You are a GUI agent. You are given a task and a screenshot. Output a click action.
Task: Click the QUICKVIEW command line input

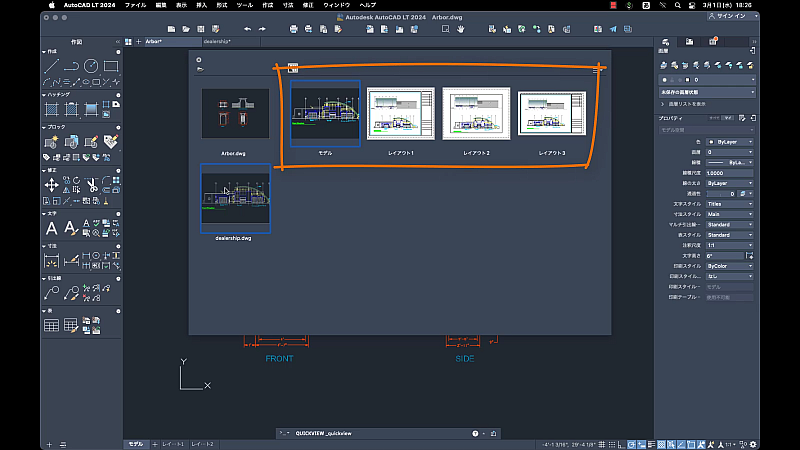(x=380, y=434)
